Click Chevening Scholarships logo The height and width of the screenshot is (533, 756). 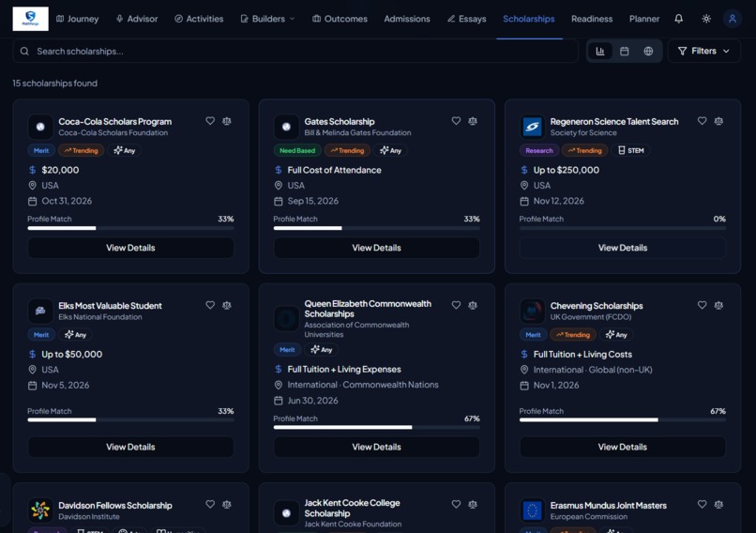pyautogui.click(x=532, y=312)
